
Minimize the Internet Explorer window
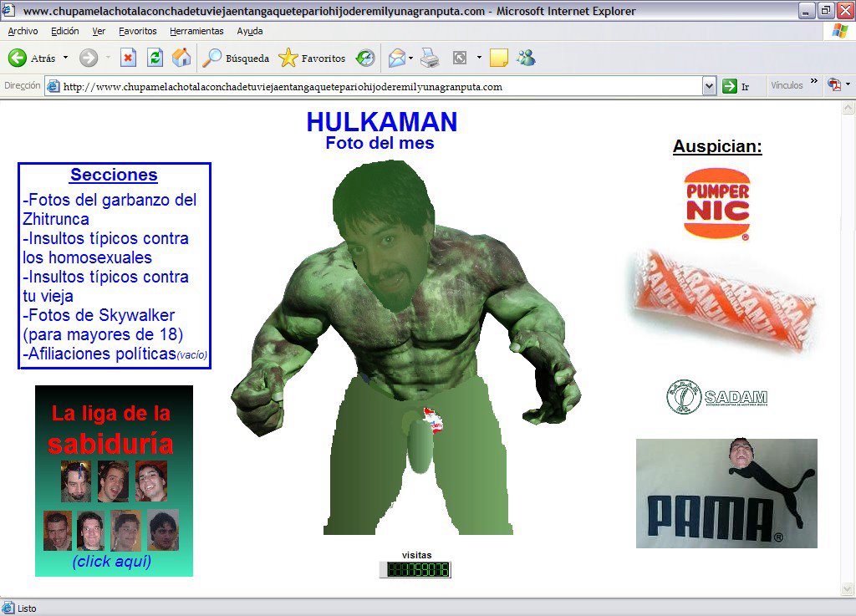click(805, 10)
